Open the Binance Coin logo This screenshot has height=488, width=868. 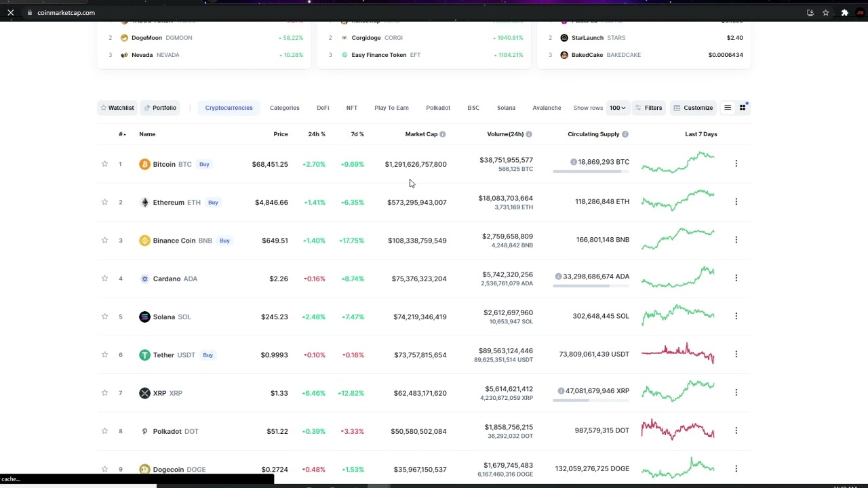pos(144,241)
